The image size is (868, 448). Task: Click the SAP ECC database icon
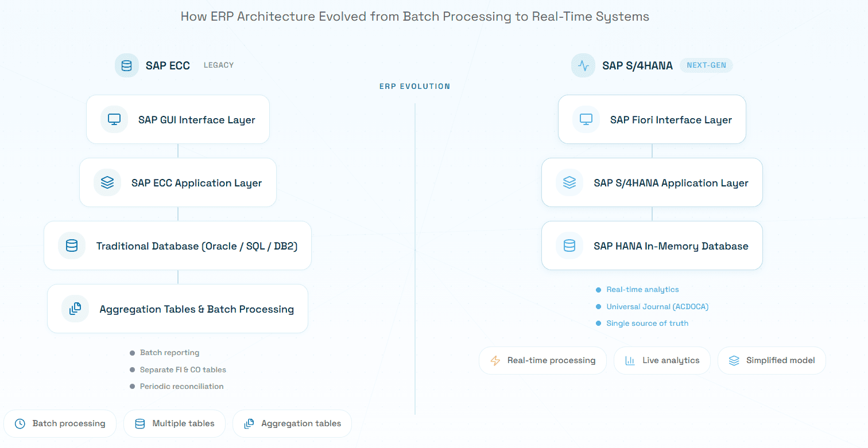(x=127, y=65)
